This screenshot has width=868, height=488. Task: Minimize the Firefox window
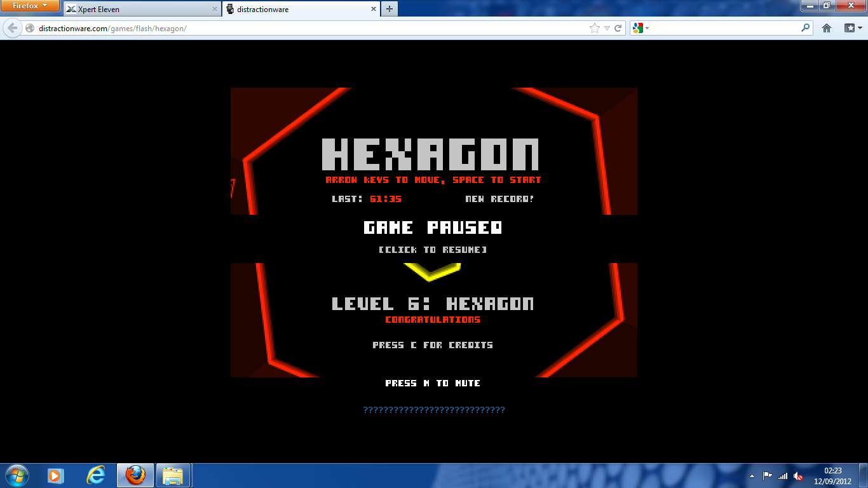pos(809,6)
